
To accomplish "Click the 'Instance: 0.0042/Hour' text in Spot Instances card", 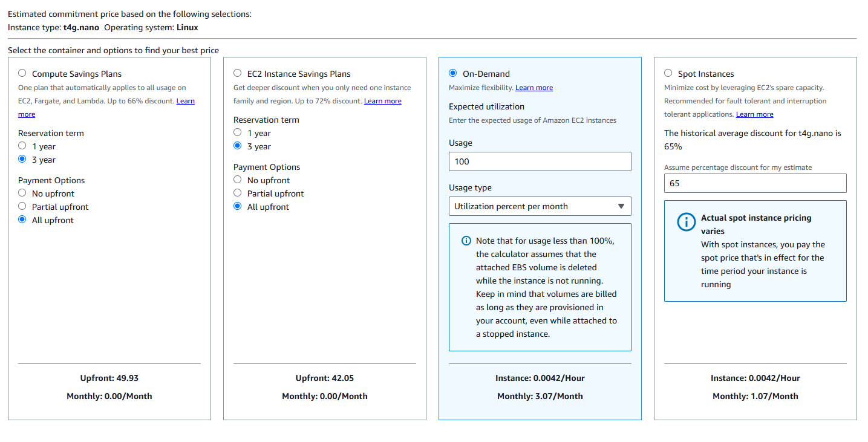I will (755, 378).
